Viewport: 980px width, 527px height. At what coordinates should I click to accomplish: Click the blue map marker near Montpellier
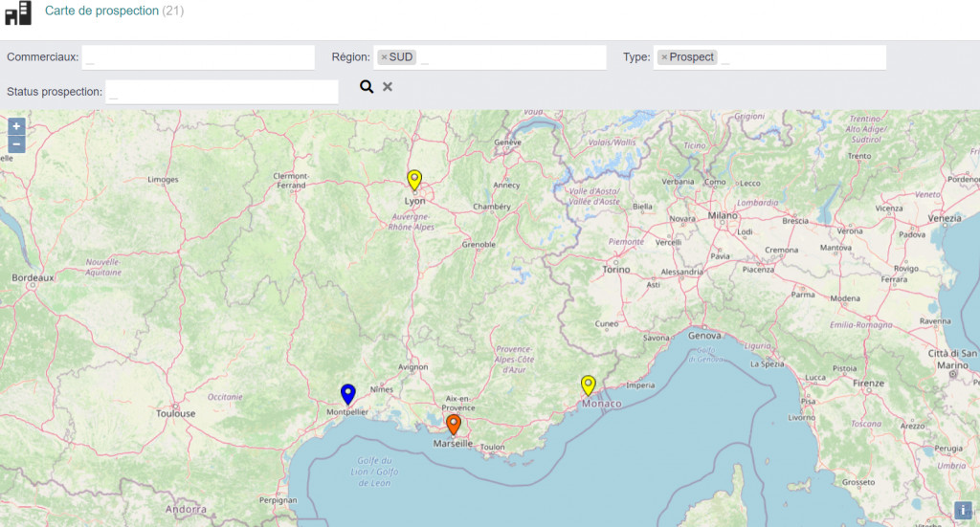click(x=348, y=393)
